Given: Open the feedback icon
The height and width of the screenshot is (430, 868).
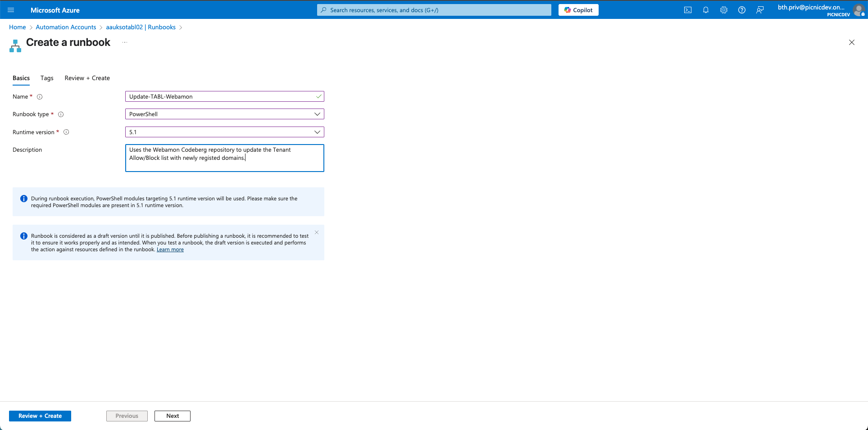Looking at the screenshot, I should [760, 10].
